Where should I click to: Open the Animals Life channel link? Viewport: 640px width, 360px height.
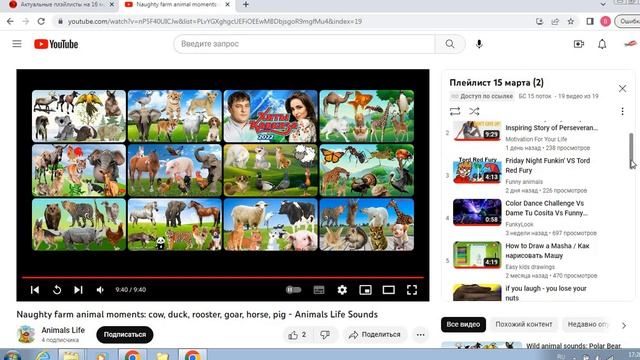[x=63, y=330]
